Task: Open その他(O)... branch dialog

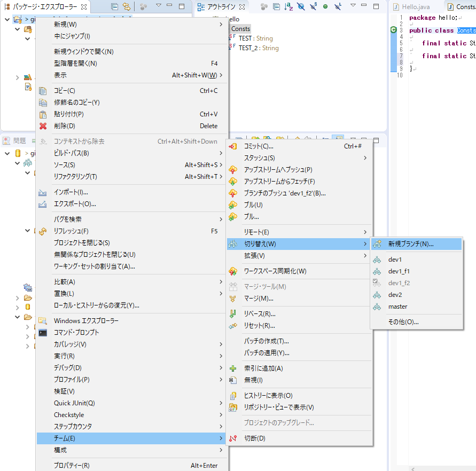Action: [417, 322]
